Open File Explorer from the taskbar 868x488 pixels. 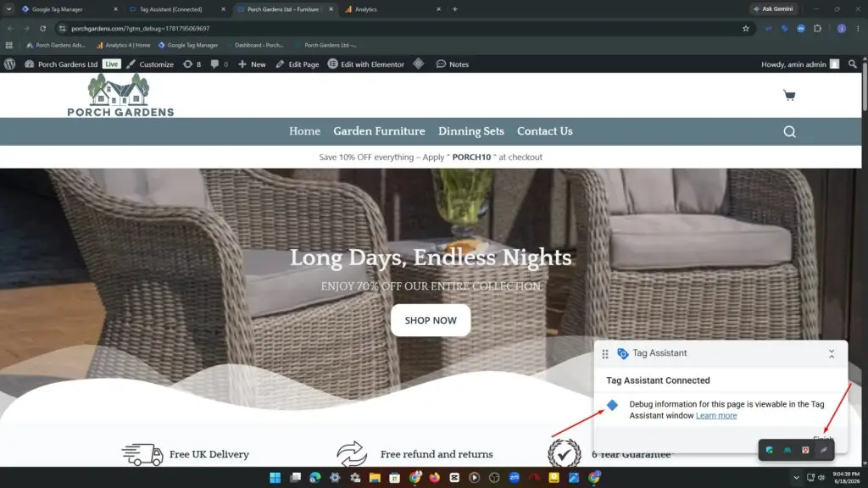[375, 478]
